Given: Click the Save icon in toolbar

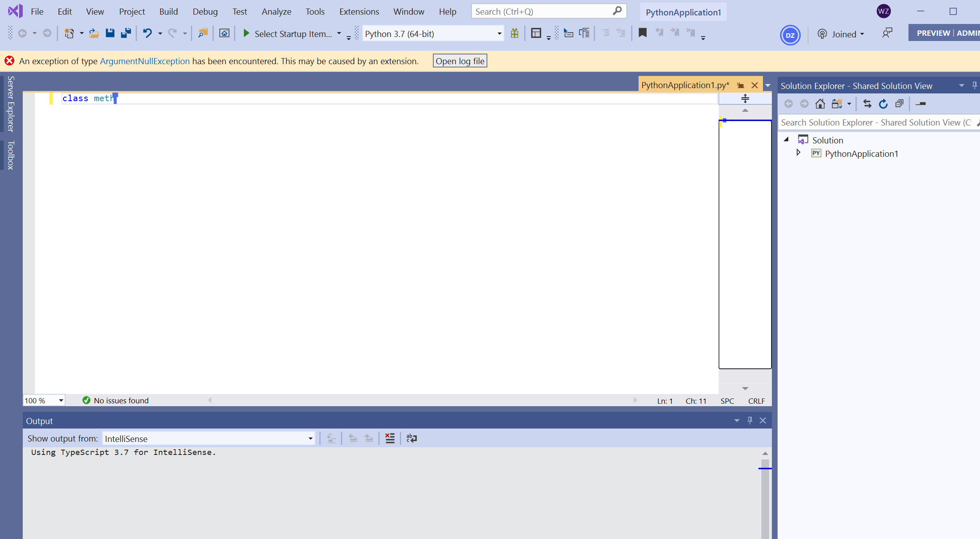Looking at the screenshot, I should click(x=110, y=33).
